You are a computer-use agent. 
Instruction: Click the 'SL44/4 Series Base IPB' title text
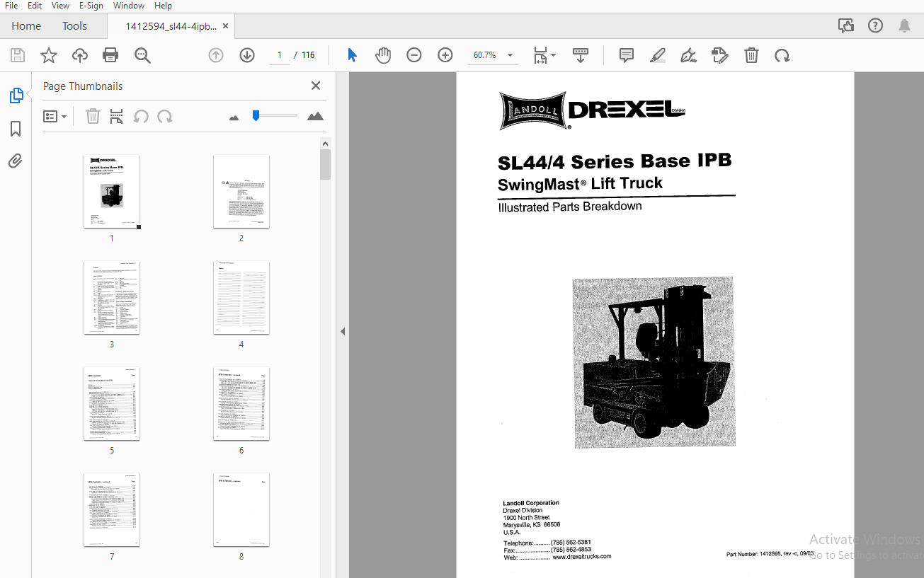615,161
